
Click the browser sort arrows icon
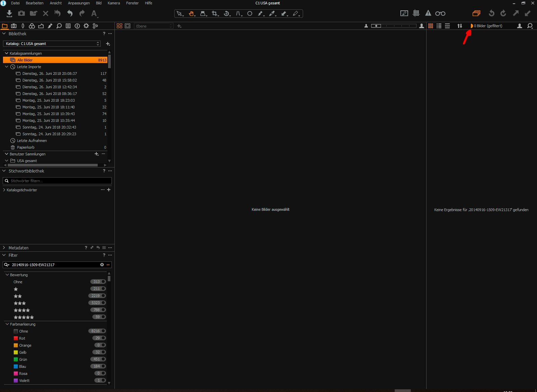click(460, 26)
